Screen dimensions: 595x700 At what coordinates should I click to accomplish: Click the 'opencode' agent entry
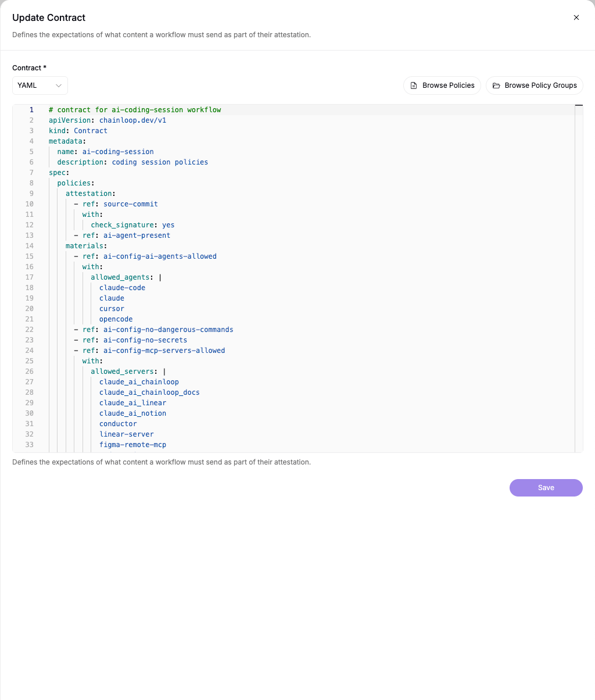[116, 319]
